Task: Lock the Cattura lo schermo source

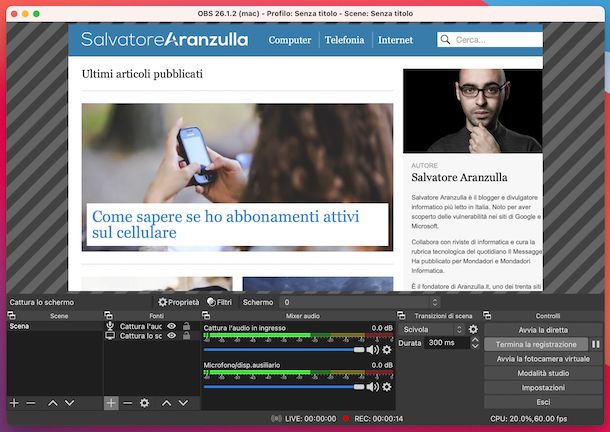Action: (x=187, y=335)
